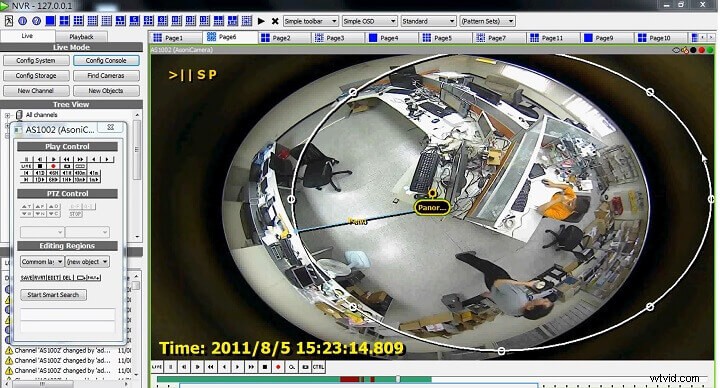Open the info icon in top toolbar
Screen dimensions: 720x388
[x=22, y=21]
